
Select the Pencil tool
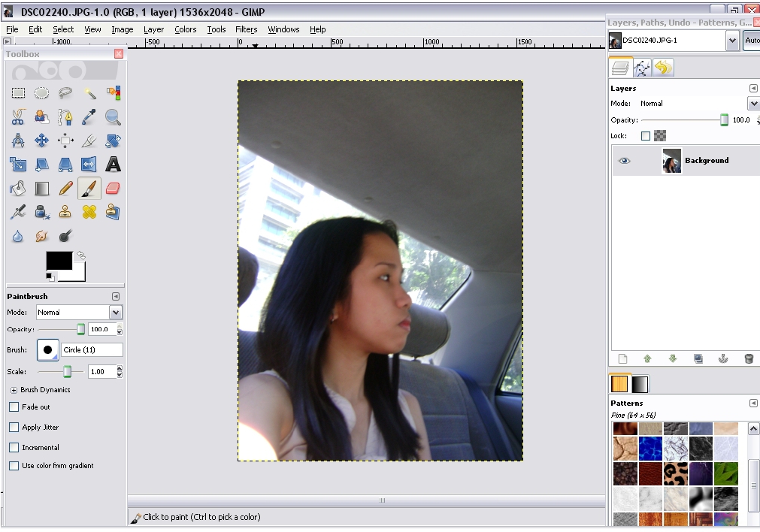[x=65, y=189]
